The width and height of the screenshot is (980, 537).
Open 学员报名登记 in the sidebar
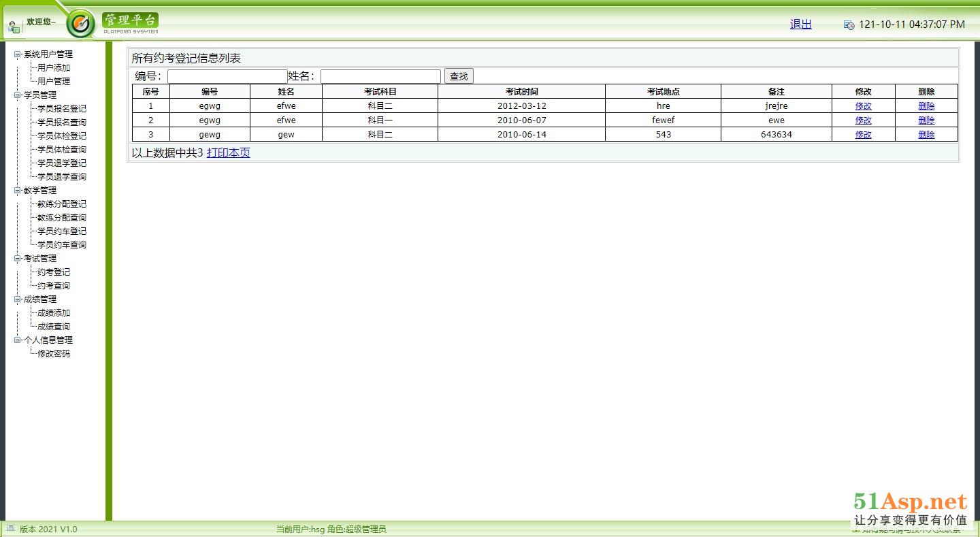coord(62,109)
